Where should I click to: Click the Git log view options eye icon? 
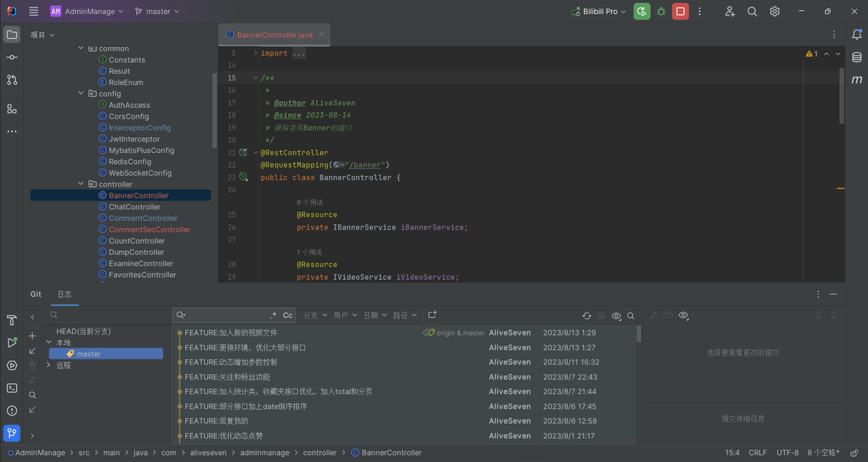[x=616, y=316]
